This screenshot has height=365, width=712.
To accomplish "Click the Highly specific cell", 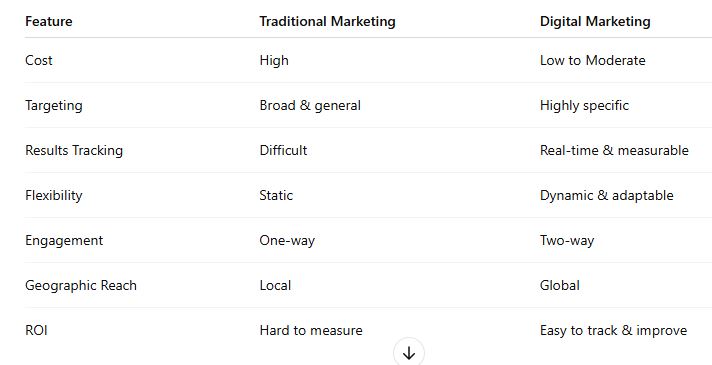I will (584, 106).
